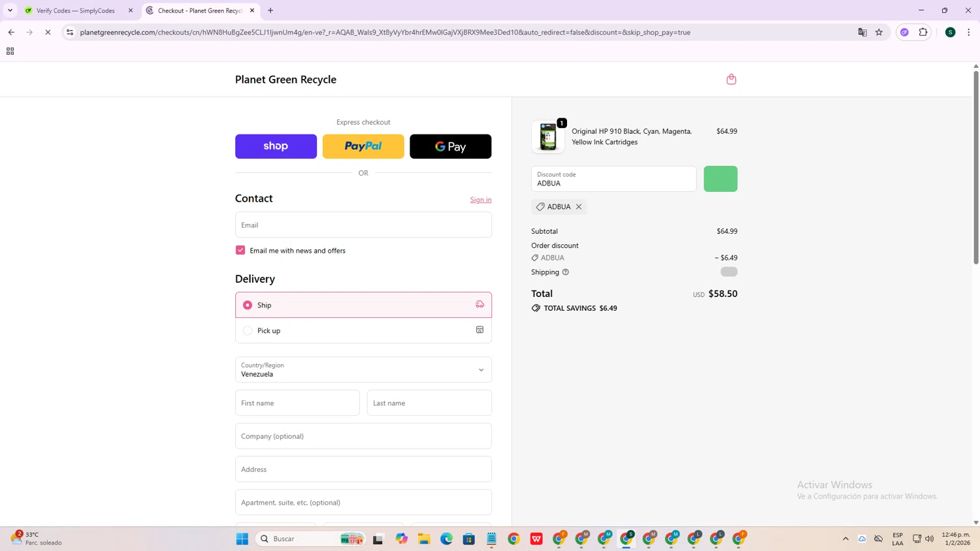This screenshot has height=551, width=980.
Task: Uncheck Email me with news and offers
Action: click(x=240, y=250)
